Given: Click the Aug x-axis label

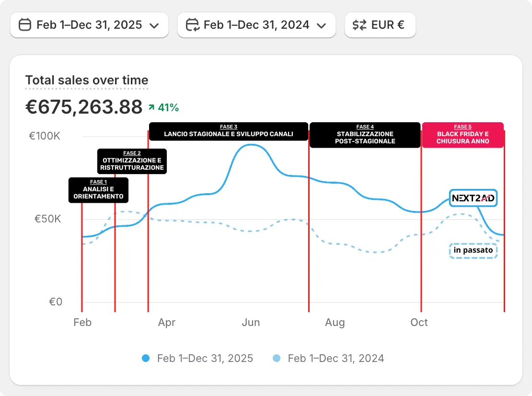Looking at the screenshot, I should 335,322.
